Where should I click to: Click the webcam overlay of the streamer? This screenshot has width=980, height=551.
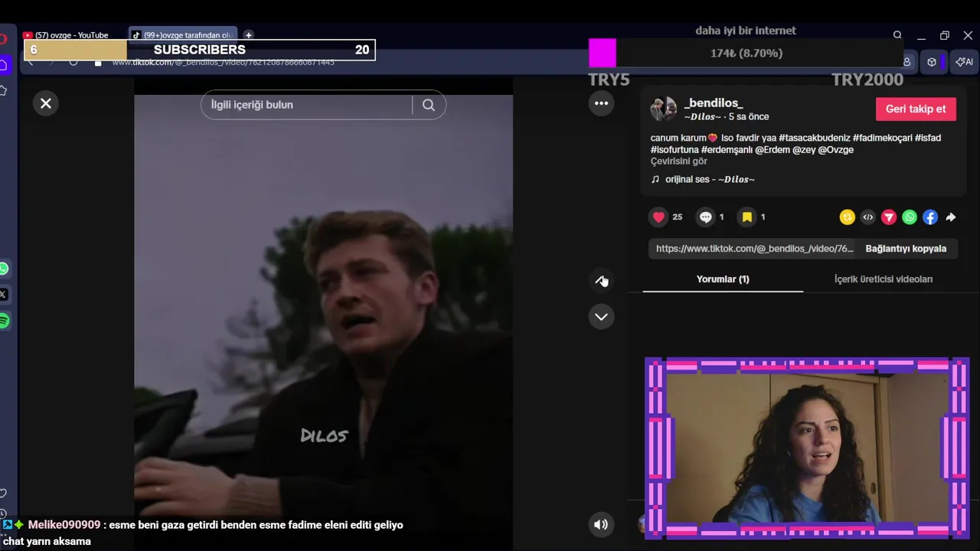pos(807,448)
